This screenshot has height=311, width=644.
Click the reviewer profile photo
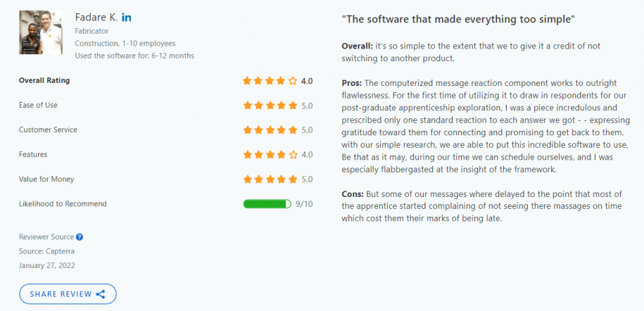36,32
